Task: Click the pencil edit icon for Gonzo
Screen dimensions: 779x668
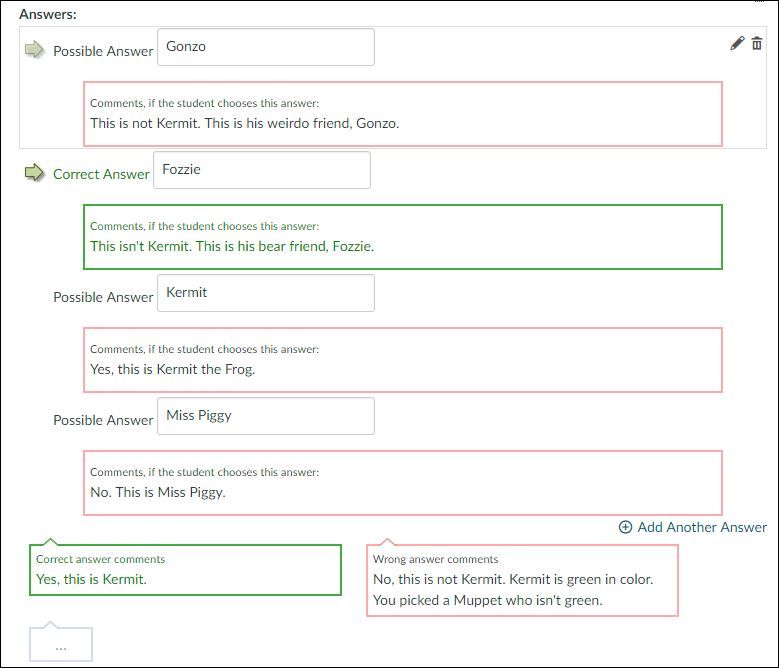Action: pyautogui.click(x=737, y=43)
